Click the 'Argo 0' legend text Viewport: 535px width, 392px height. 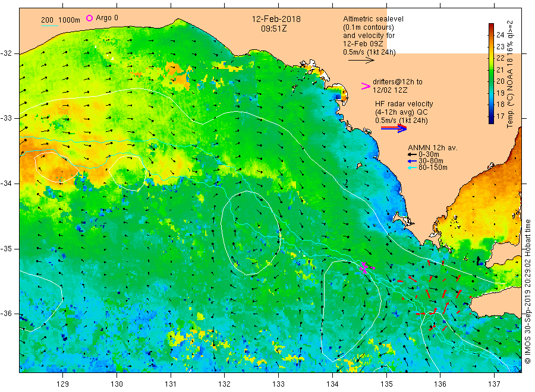point(107,18)
